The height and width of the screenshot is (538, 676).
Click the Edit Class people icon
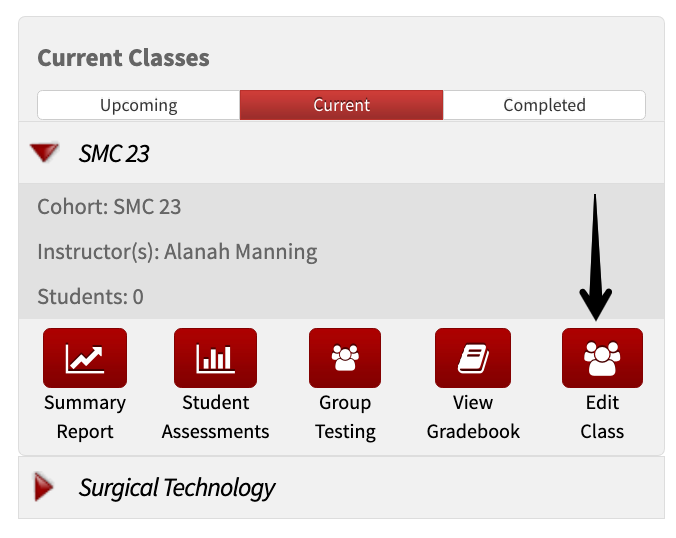click(x=602, y=358)
